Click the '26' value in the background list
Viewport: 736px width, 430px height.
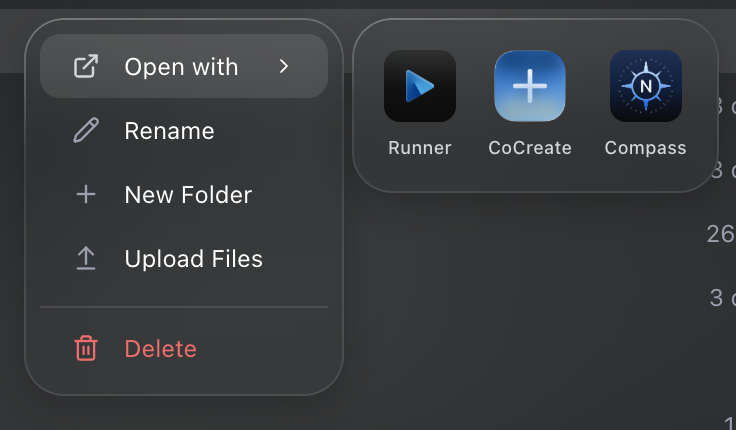click(720, 234)
